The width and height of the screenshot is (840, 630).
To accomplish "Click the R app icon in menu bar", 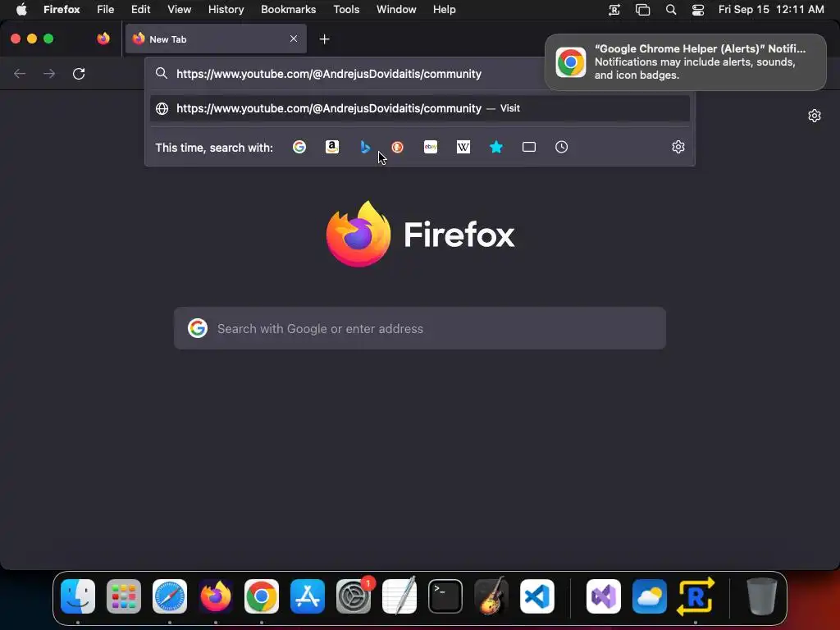I will [x=614, y=10].
